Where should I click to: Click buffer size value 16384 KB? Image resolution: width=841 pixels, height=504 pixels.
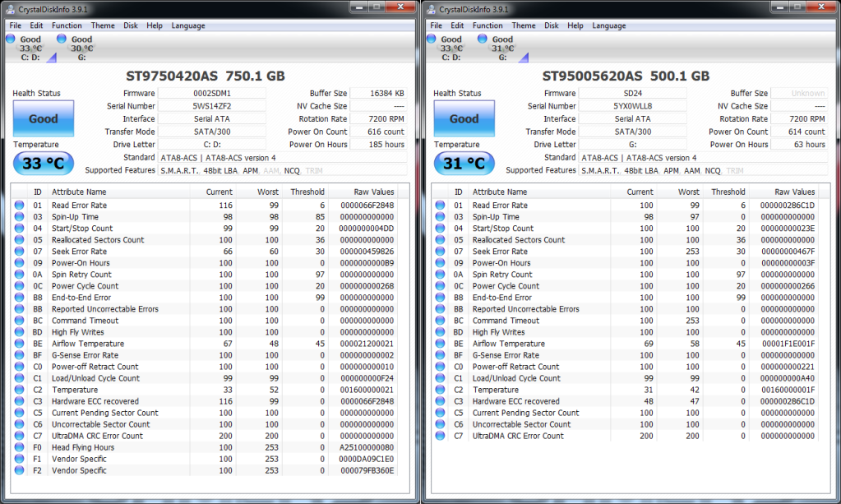coord(379,93)
